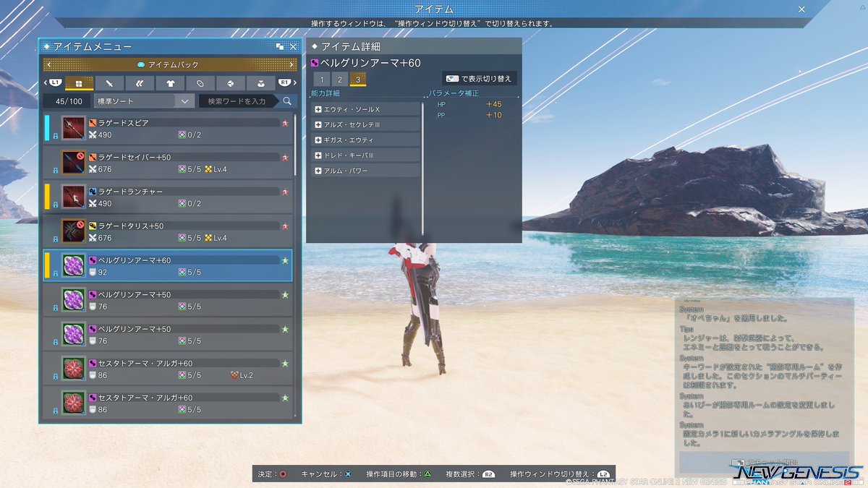
Task: Open the 標準ソート sort dropdown
Action: click(x=145, y=101)
